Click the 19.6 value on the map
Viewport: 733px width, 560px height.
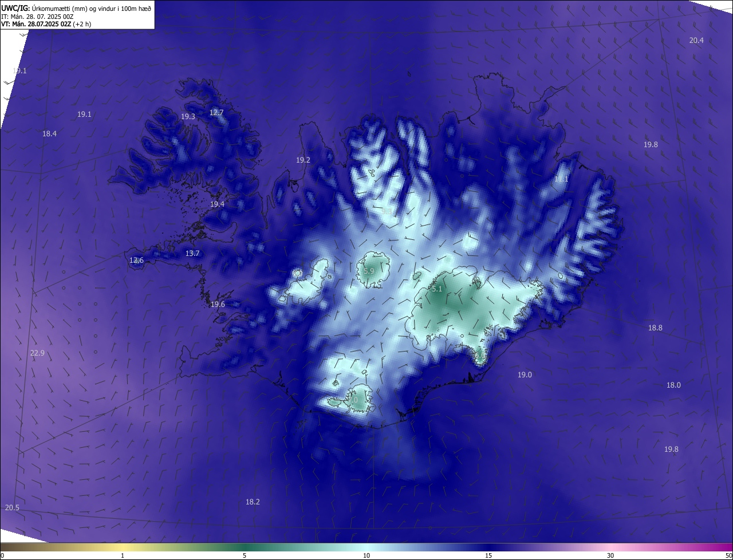pos(218,304)
